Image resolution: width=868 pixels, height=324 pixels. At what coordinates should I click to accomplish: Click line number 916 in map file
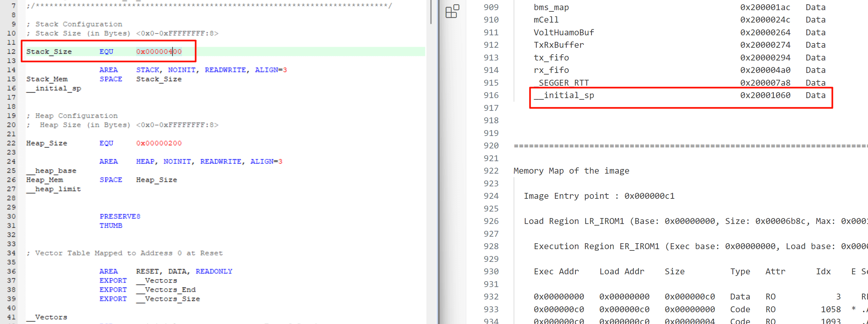pos(491,95)
